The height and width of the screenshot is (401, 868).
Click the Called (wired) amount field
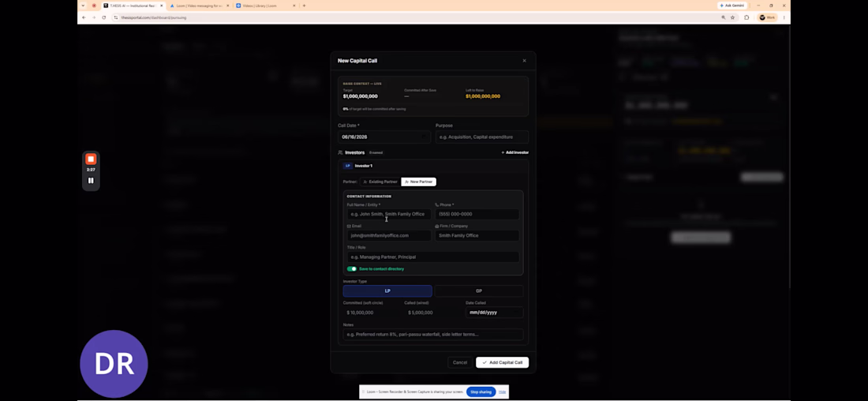point(433,313)
